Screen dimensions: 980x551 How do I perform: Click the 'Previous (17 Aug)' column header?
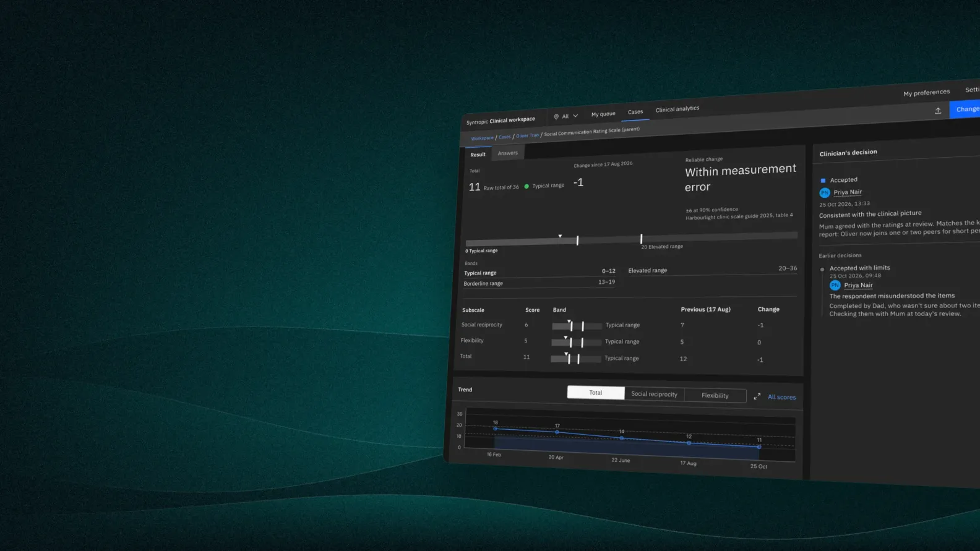tap(705, 309)
